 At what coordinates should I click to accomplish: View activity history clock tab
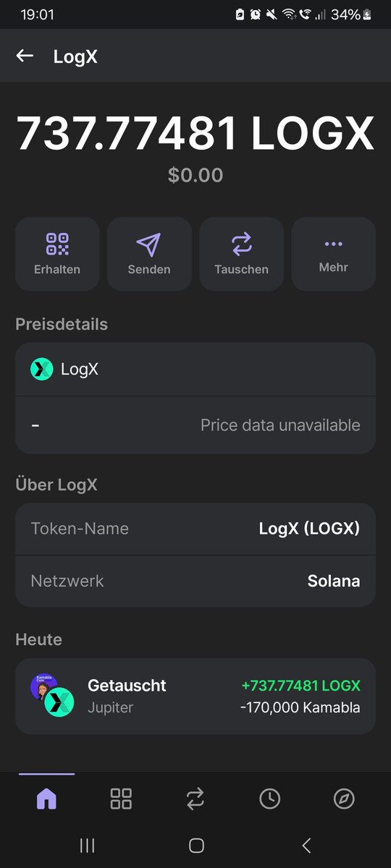click(270, 799)
